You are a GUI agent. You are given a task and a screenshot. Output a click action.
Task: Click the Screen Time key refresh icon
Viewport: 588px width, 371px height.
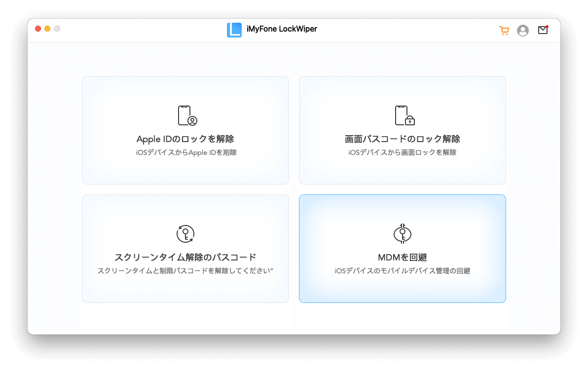(x=185, y=234)
